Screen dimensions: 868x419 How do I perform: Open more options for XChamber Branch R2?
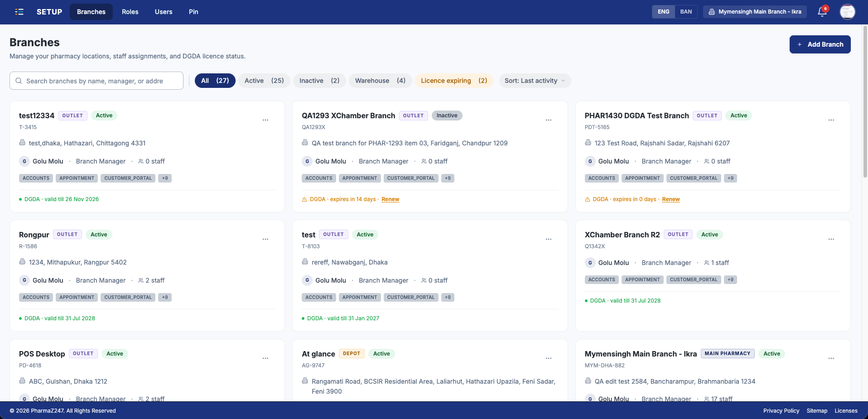pos(831,239)
